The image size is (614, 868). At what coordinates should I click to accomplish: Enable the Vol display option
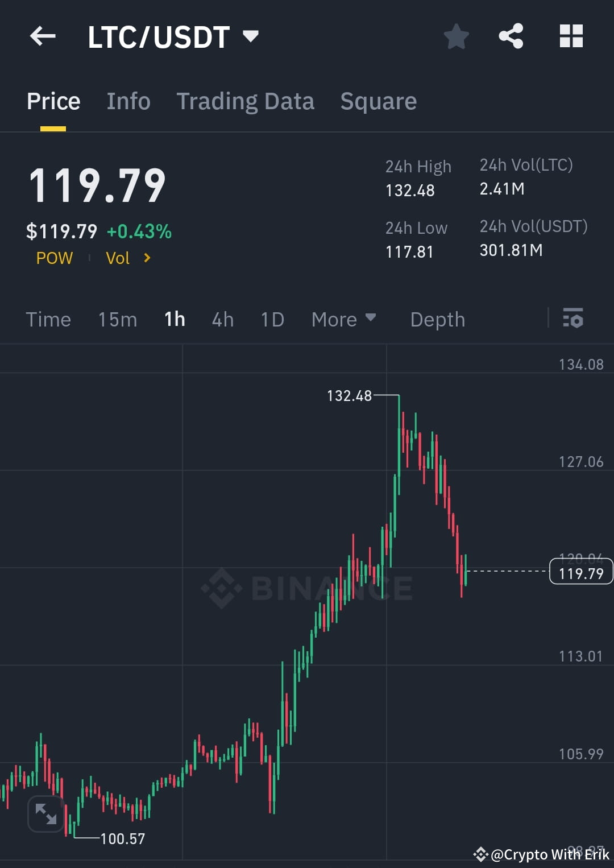click(x=118, y=258)
